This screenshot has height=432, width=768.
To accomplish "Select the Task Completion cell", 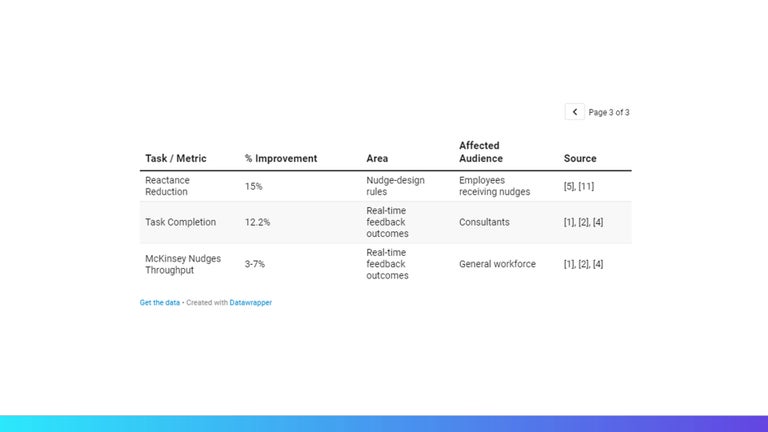I will (180, 222).
